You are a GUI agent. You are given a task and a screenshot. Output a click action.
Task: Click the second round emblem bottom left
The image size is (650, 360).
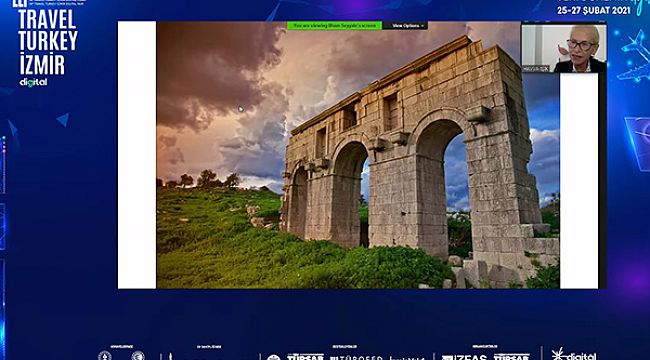(138, 356)
